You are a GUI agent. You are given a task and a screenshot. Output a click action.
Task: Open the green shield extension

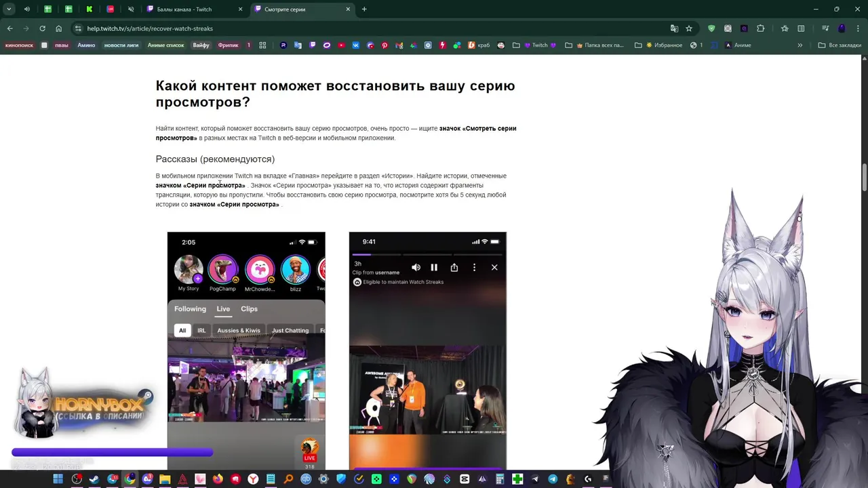point(711,28)
